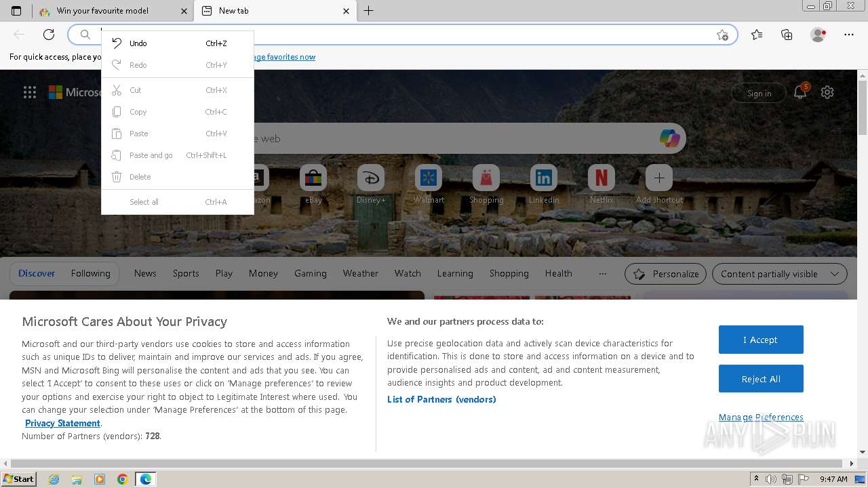This screenshot has width=868, height=488.
Task: Click the Sign in button
Action: (759, 94)
